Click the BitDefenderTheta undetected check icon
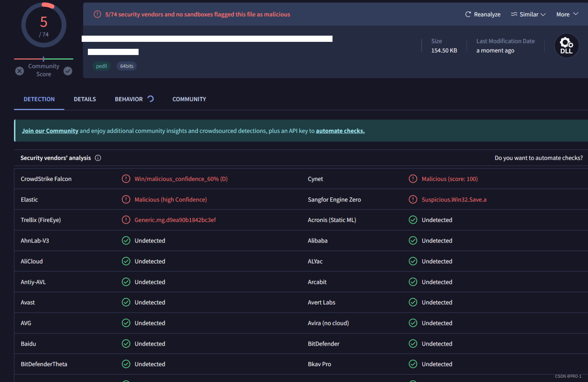588x382 pixels. 126,364
